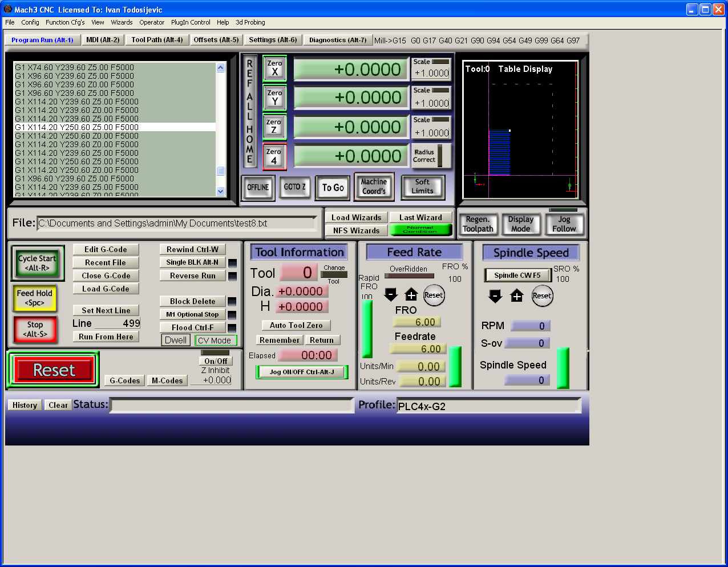
Task: Click the Edit G-Code button
Action: click(106, 249)
